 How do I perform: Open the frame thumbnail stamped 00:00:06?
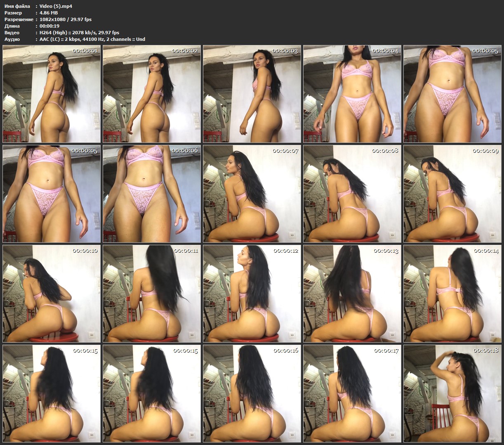pyautogui.click(x=152, y=194)
